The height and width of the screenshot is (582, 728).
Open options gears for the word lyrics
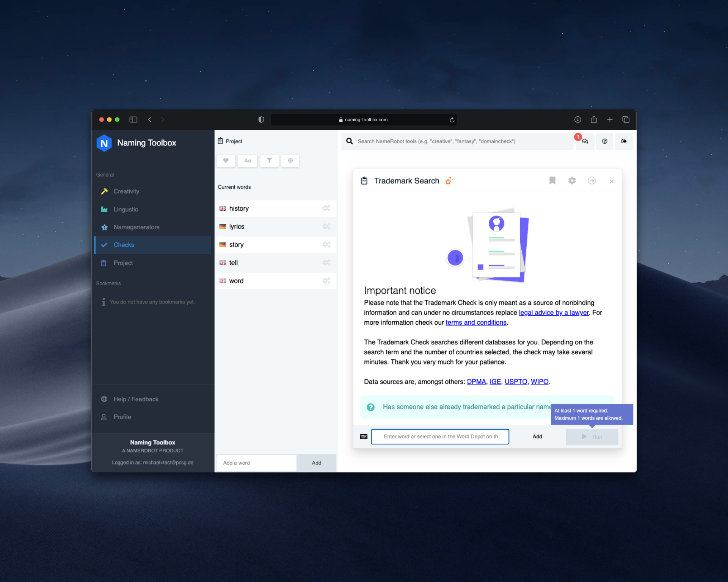[326, 227]
